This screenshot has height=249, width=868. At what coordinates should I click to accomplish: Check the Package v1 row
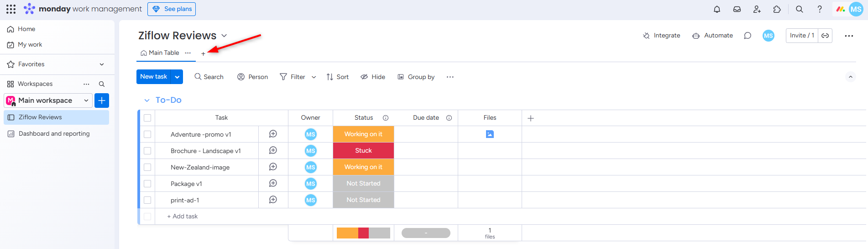point(147,184)
